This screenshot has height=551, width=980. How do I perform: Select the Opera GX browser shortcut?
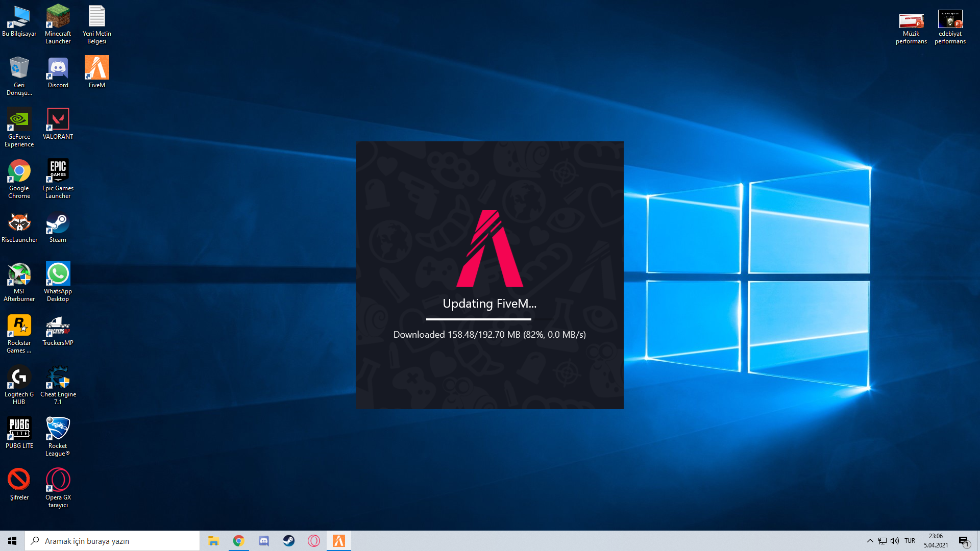(58, 481)
